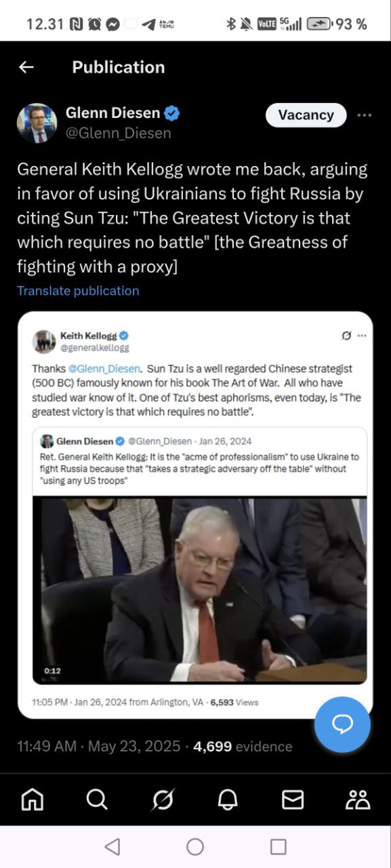Go back using the arrow icon
This screenshot has width=391, height=868.
coord(26,67)
